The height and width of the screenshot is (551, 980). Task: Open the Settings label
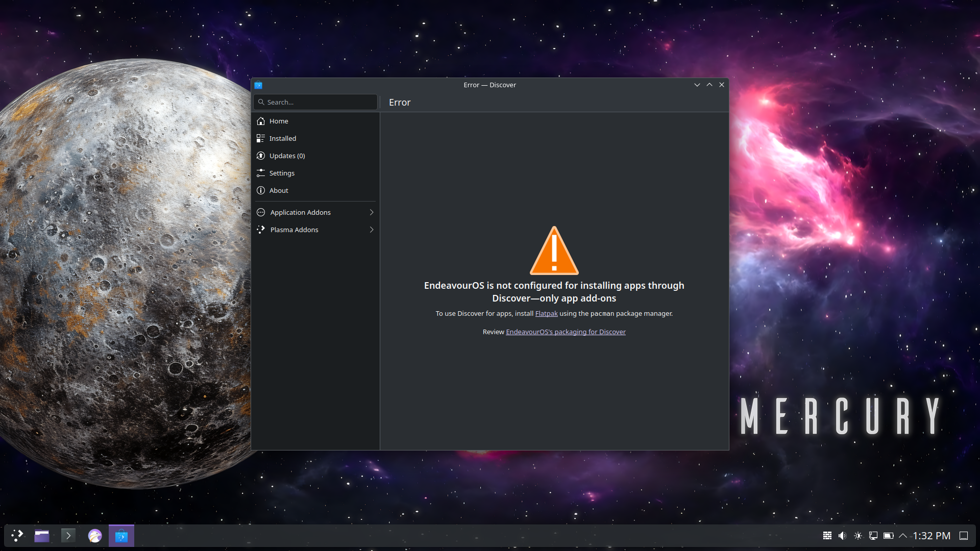282,173
